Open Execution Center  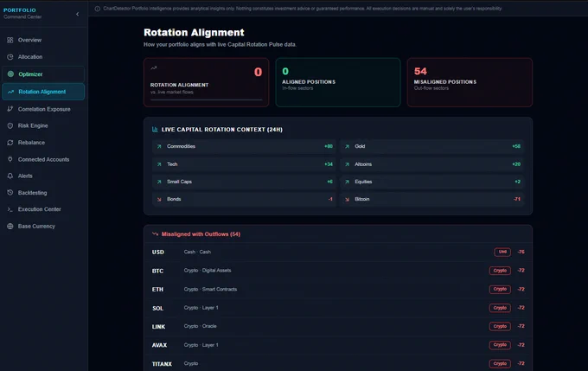[x=43, y=209]
